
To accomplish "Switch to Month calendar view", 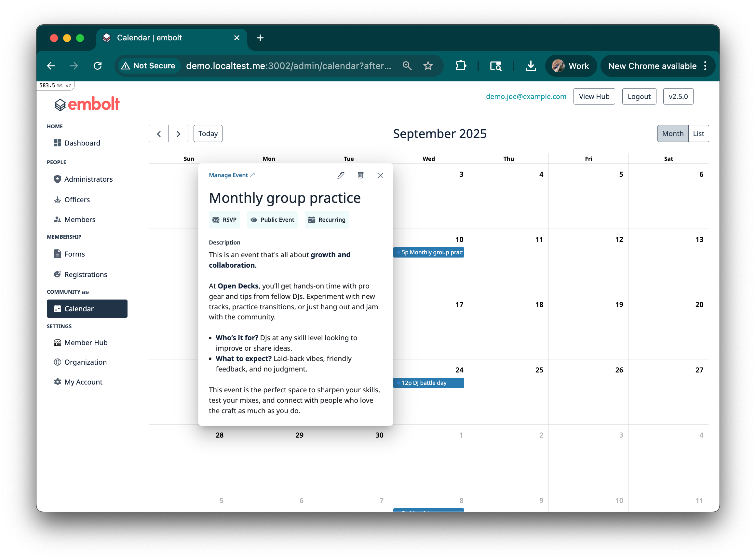I will click(x=672, y=133).
